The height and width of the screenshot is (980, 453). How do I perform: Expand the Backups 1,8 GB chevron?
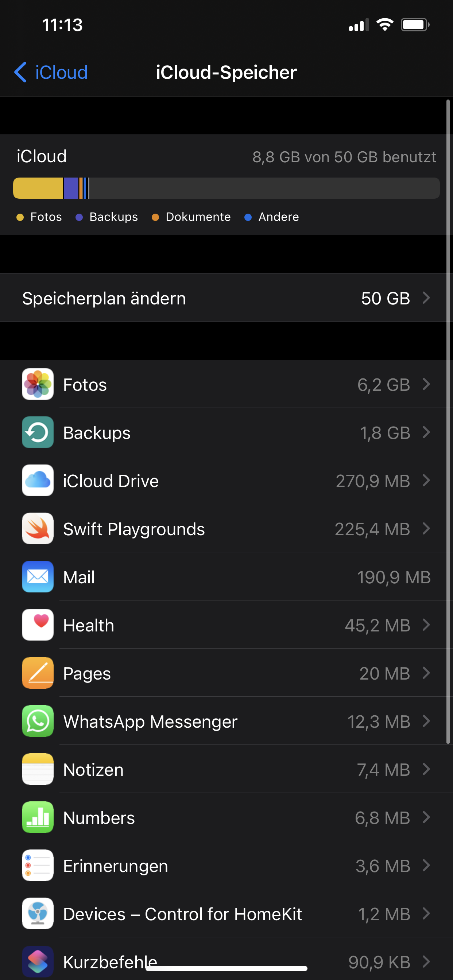pos(426,432)
